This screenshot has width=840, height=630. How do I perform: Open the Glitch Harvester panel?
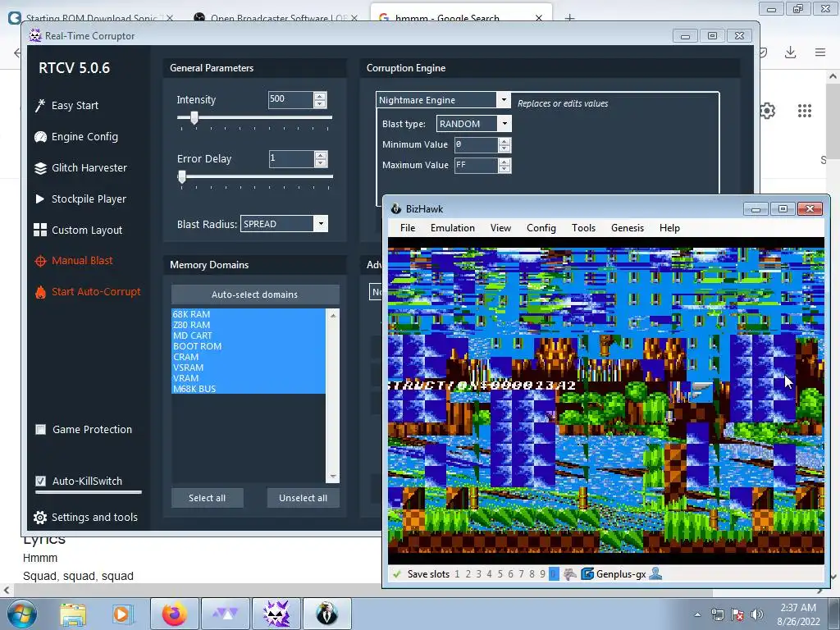pyautogui.click(x=80, y=167)
